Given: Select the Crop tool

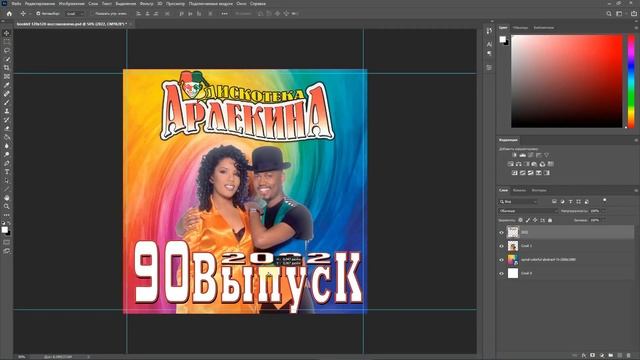Looking at the screenshot, I should [x=7, y=67].
